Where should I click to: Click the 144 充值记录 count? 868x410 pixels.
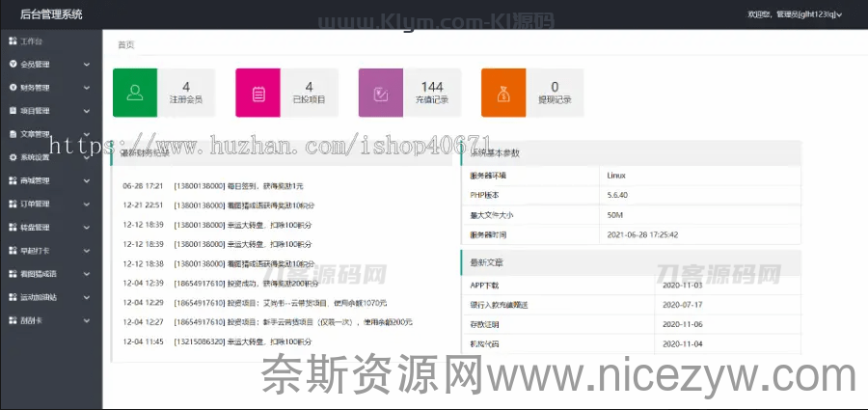[x=432, y=87]
